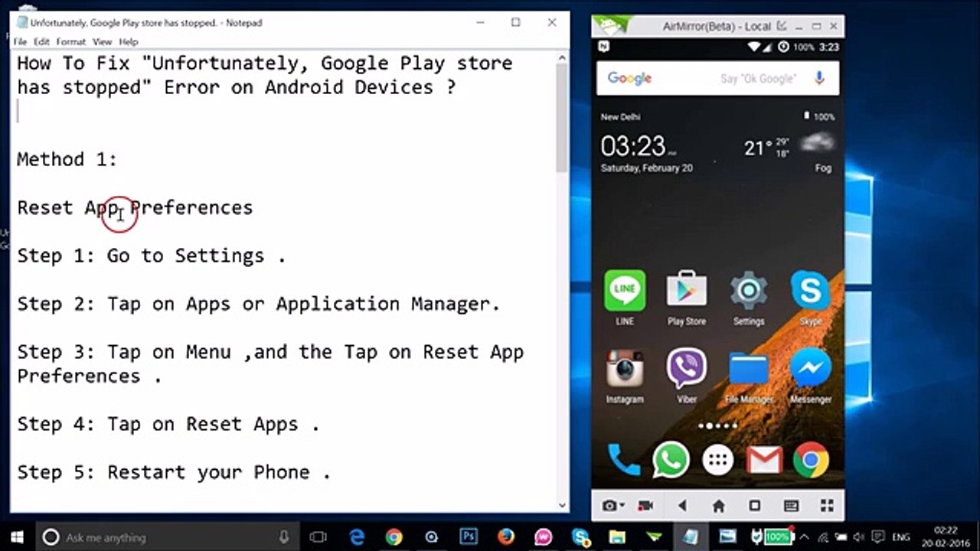Open the Windows Start menu
This screenshot has width=980, height=551.
17,537
